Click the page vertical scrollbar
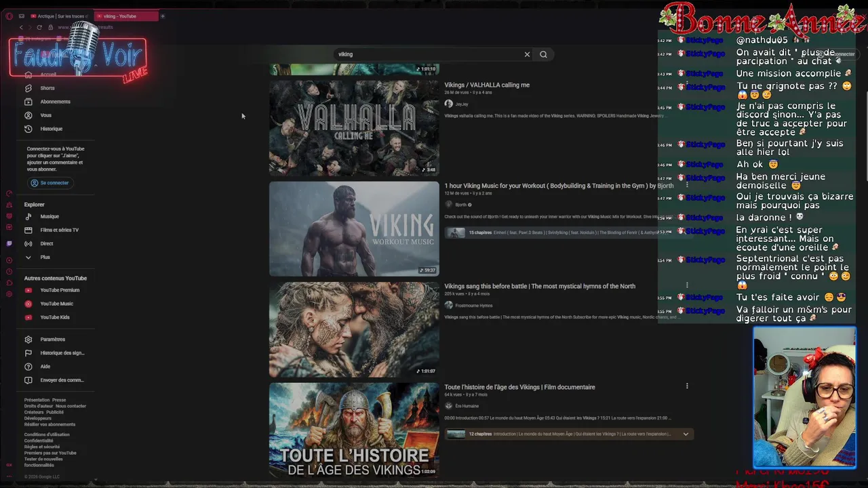The height and width of the screenshot is (488, 868). pos(865,136)
